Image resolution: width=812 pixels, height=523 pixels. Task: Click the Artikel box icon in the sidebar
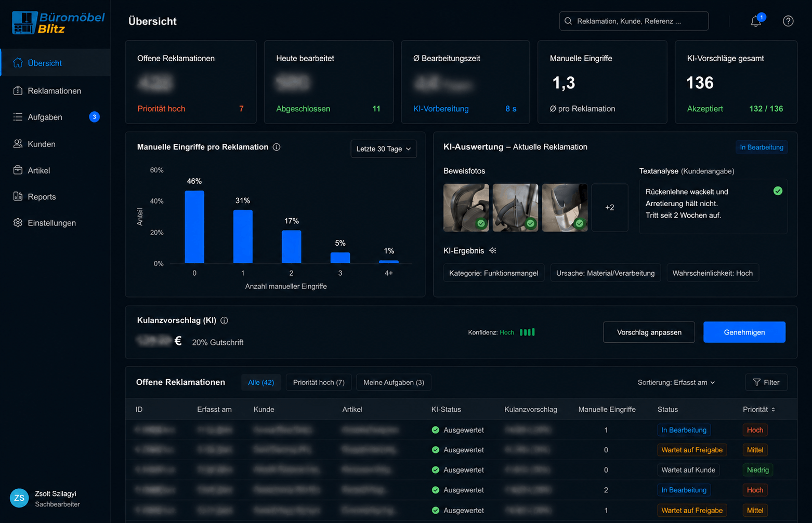[18, 170]
